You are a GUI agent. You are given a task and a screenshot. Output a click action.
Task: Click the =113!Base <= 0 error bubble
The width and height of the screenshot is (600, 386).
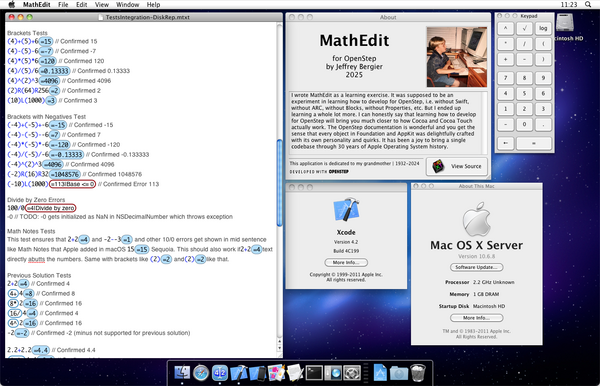point(72,184)
